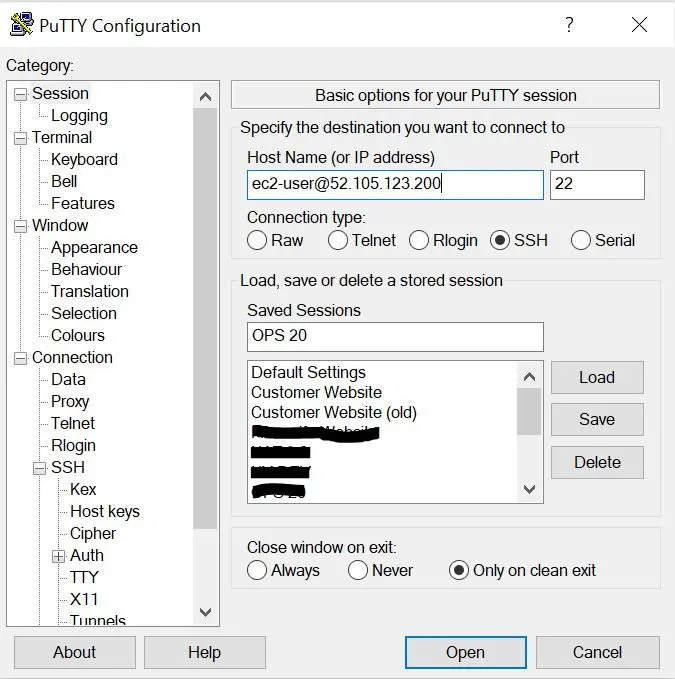Screen dimensions: 675x679
Task: Open the Telnet category in the tree
Action: coord(73,424)
